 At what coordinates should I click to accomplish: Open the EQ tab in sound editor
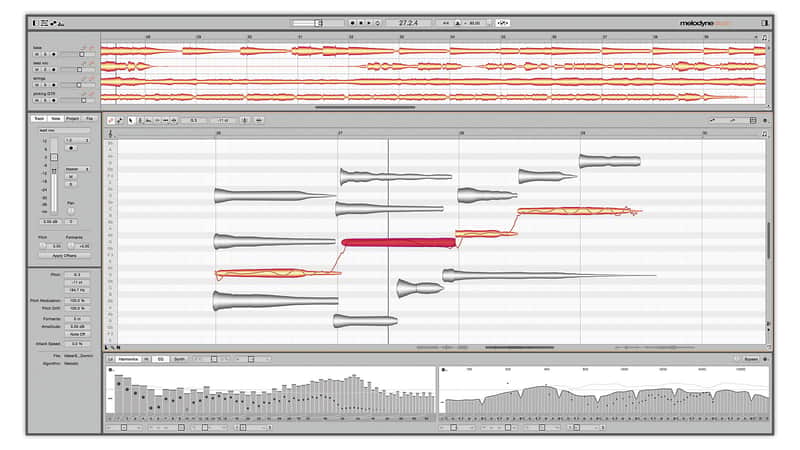pyautogui.click(x=161, y=359)
